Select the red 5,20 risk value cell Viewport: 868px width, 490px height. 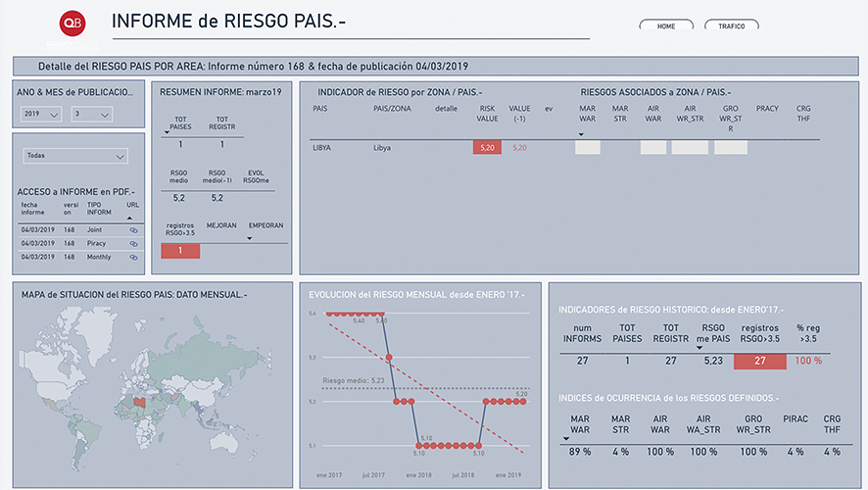[487, 148]
